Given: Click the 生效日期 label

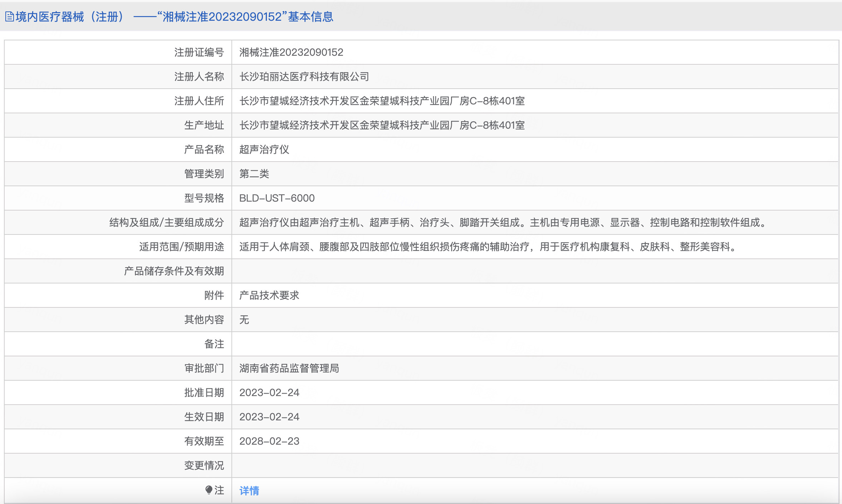Looking at the screenshot, I should (x=204, y=417).
